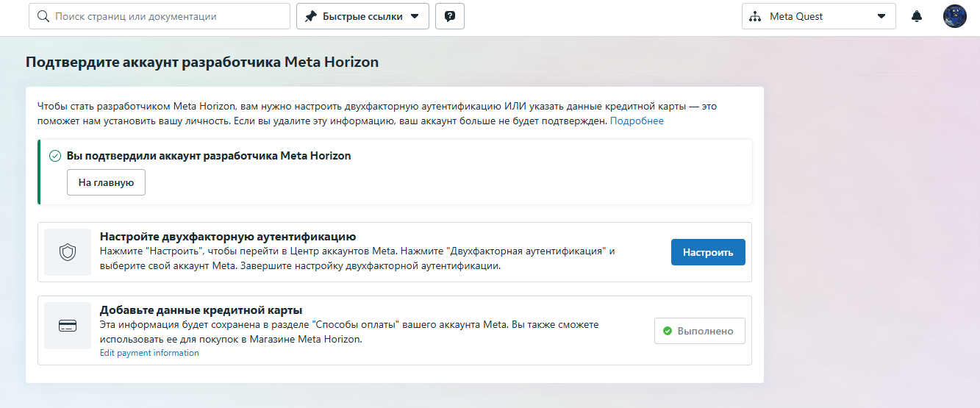This screenshot has height=408, width=980.
Task: Open notifications via the bell icon
Action: coord(917,16)
